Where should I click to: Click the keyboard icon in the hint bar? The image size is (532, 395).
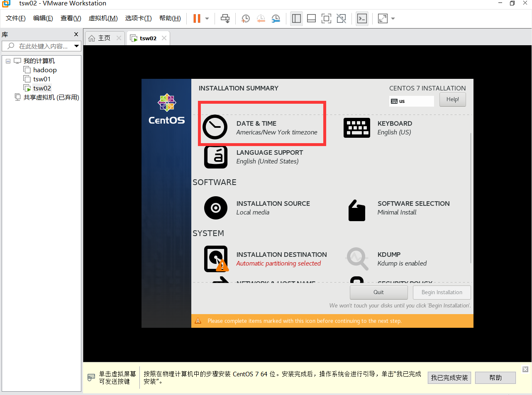(91, 378)
